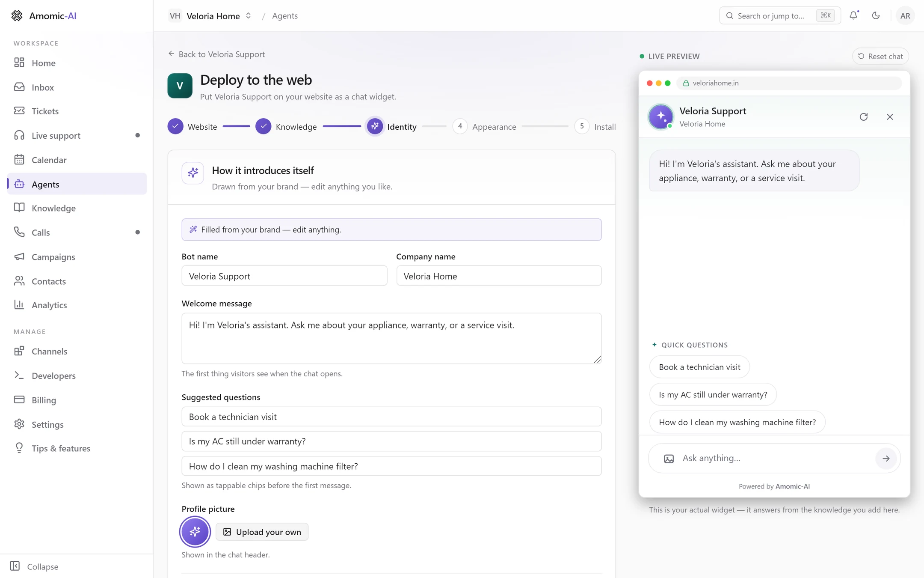
Task: Focus the Bot name field
Action: coord(284,276)
